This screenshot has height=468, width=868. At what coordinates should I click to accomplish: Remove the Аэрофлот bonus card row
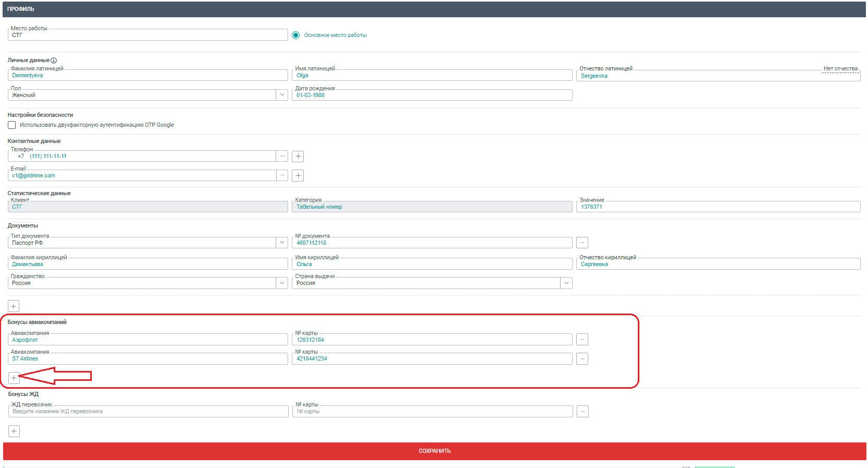tap(582, 340)
